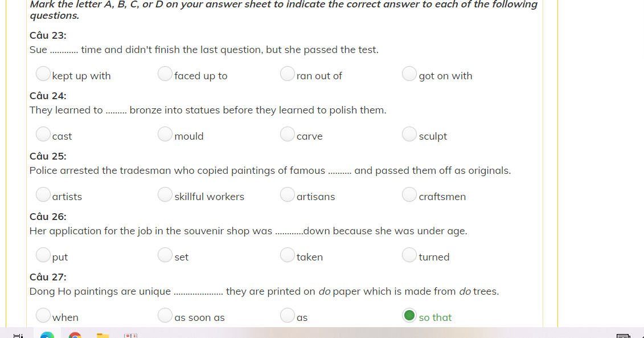The height and width of the screenshot is (338, 644).
Task: Click the selected 'so that' radio button
Action: [409, 315]
